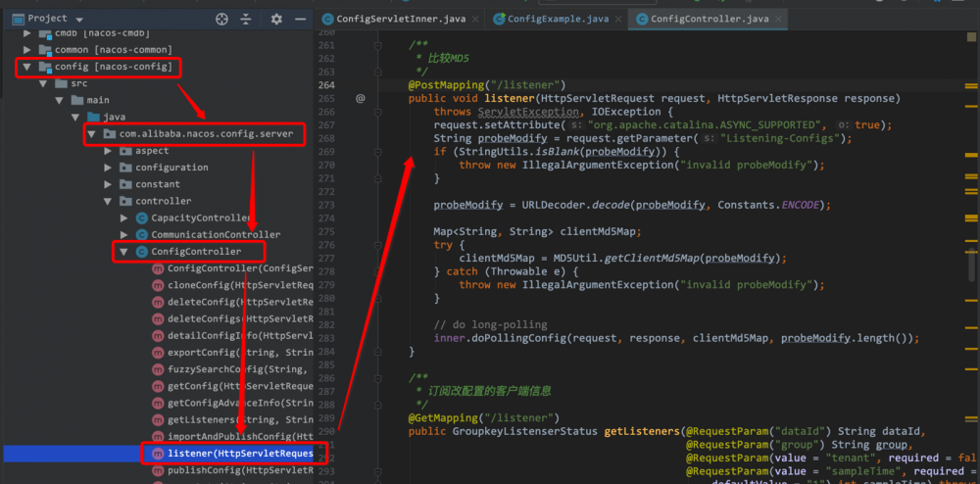Click the ConfigController class icon in tree
Viewport: 980px width, 484px height.
(x=141, y=252)
